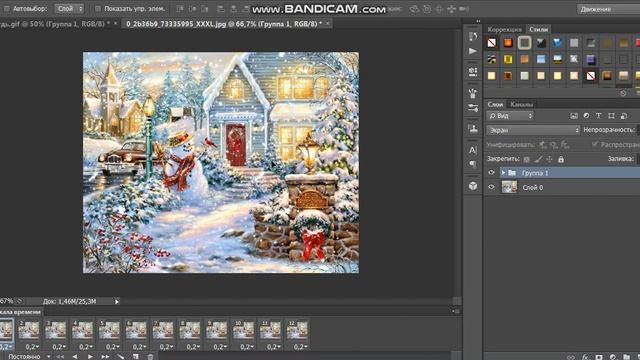Collapse the panel dock with double arrows

click(478, 21)
